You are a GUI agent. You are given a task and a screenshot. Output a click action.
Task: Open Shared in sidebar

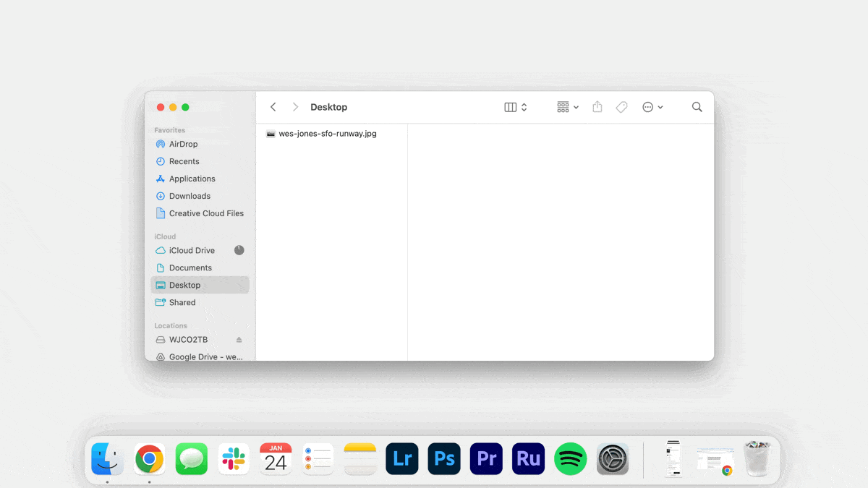(x=200, y=302)
